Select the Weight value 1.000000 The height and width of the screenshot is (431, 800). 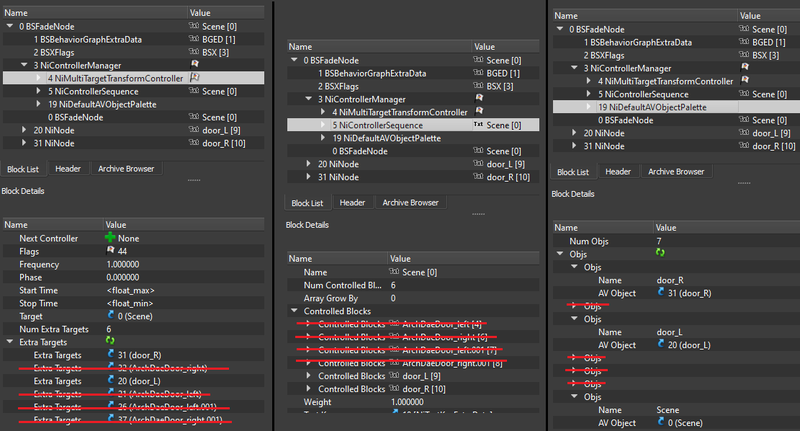click(407, 402)
